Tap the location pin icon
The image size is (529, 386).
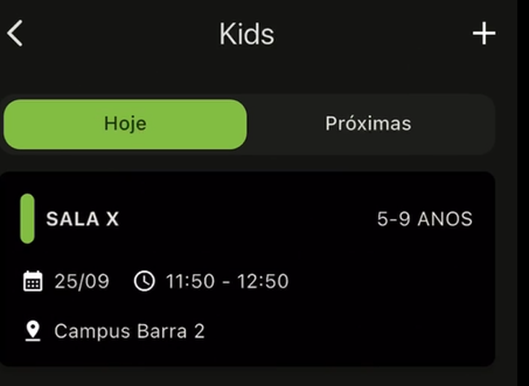33,331
